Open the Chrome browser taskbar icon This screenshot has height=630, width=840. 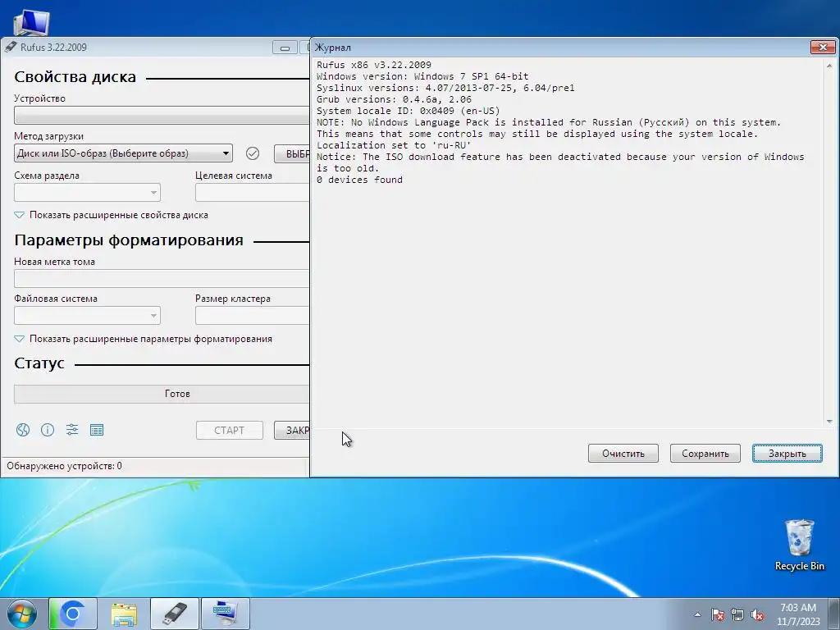click(x=73, y=614)
